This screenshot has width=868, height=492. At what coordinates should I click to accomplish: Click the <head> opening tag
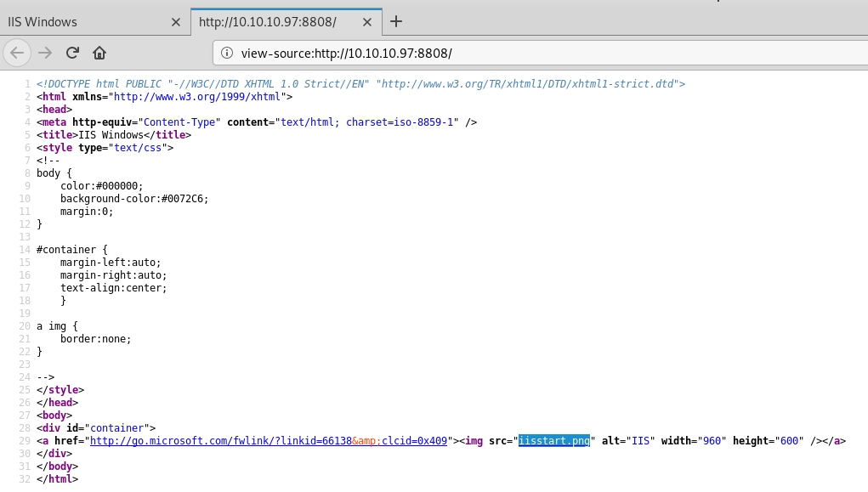[x=54, y=110]
